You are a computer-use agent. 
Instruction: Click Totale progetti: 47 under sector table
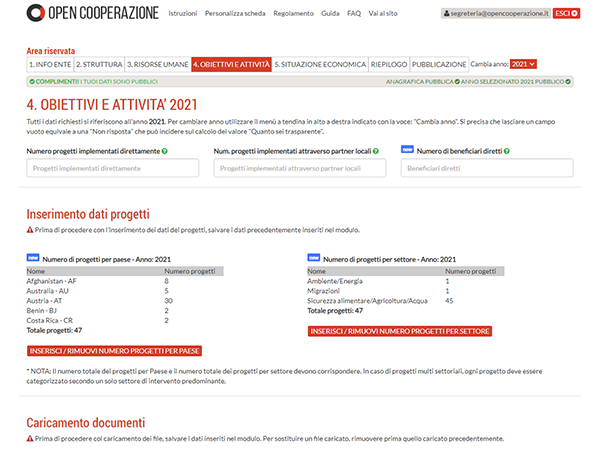coord(335,310)
